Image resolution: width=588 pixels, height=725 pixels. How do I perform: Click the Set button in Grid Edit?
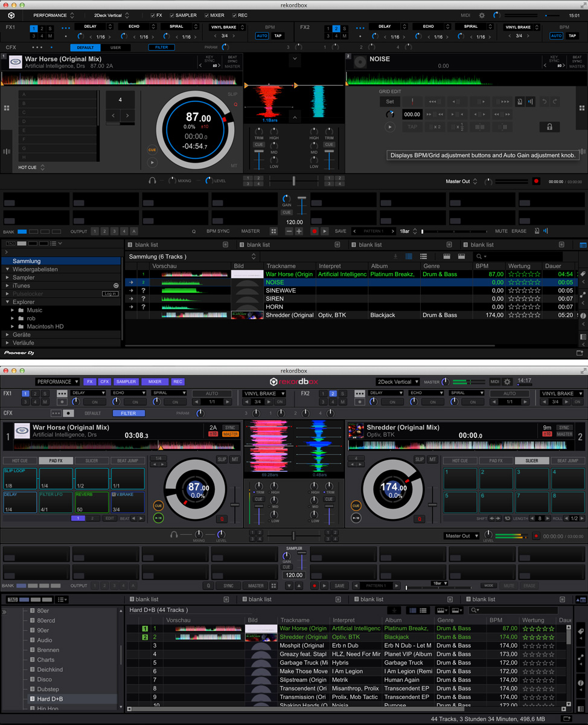390,101
